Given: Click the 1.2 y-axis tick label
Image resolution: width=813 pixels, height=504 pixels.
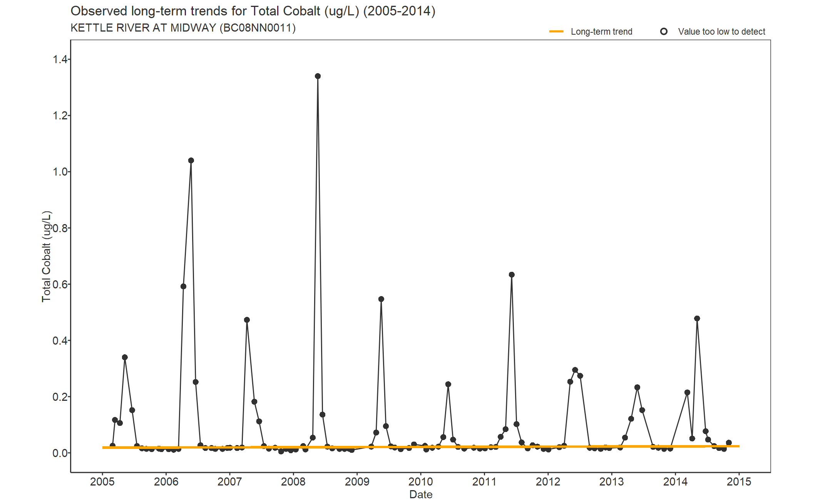Looking at the screenshot, I should pos(60,116).
